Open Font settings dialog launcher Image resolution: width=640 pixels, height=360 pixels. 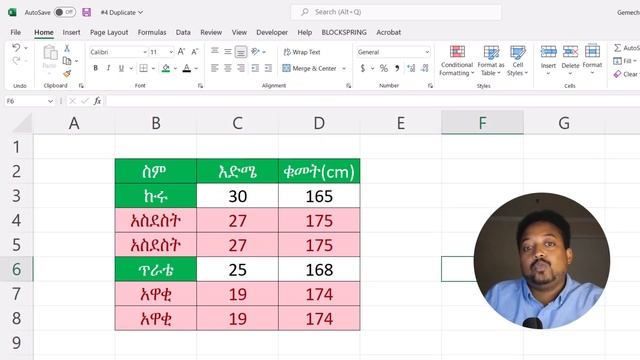tap(200, 86)
